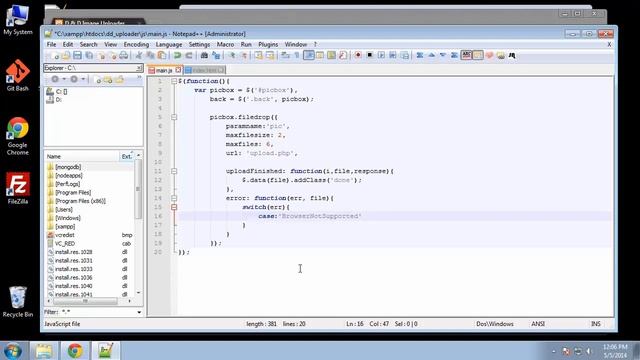This screenshot has height=360, width=640.
Task: Click the Zoom In toolbar icon
Action: tap(232, 56)
